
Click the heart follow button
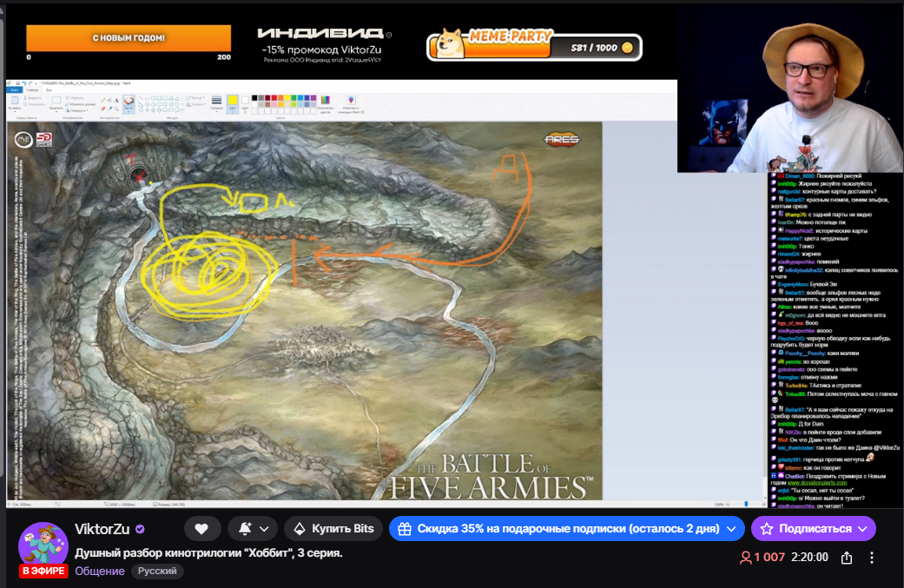201,529
